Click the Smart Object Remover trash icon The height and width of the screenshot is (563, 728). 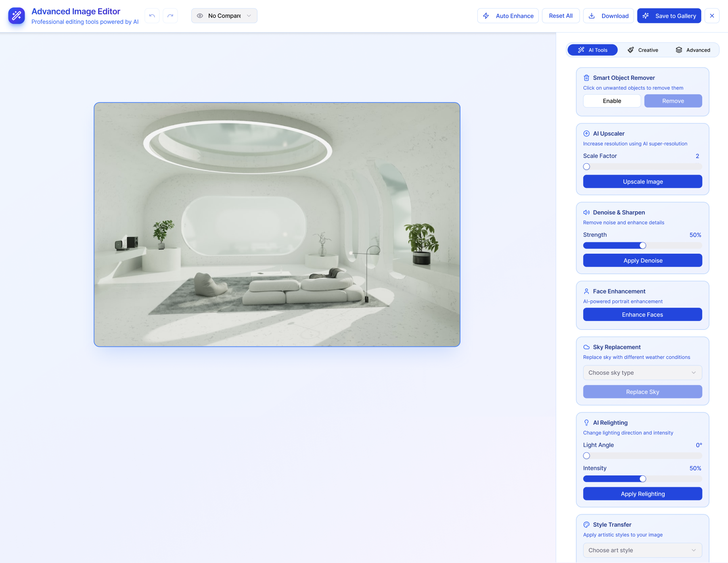click(586, 78)
